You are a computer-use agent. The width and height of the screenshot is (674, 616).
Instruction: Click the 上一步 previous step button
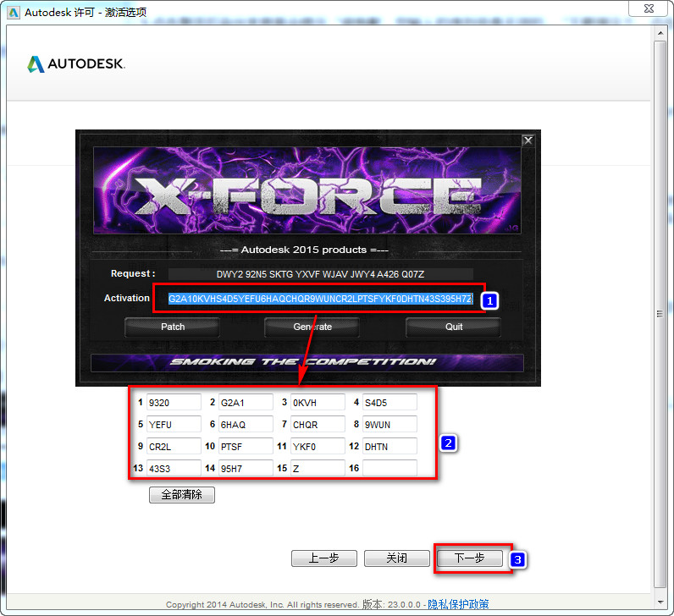tap(324, 558)
